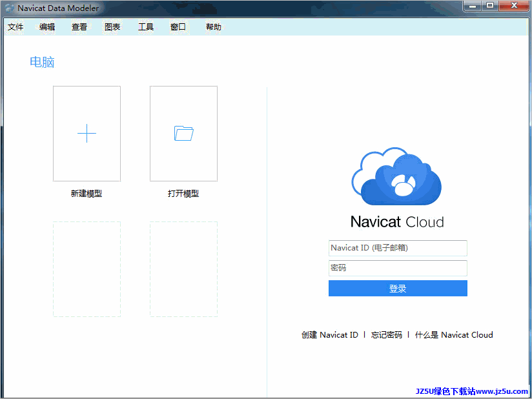This screenshot has width=532, height=399.
Task: Click the folder icon to open model
Action: tap(183, 134)
